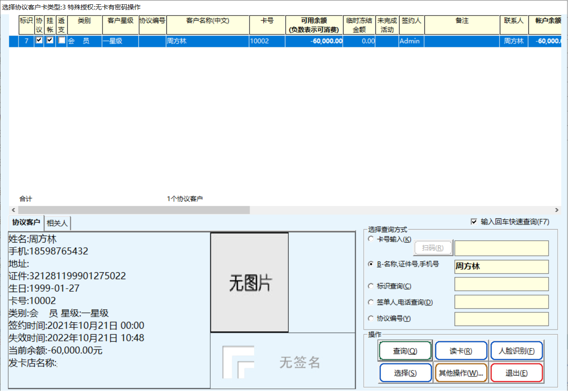Toggle the 挂帐 checkbox in row 7
This screenshot has height=392, width=568.
pos(50,40)
